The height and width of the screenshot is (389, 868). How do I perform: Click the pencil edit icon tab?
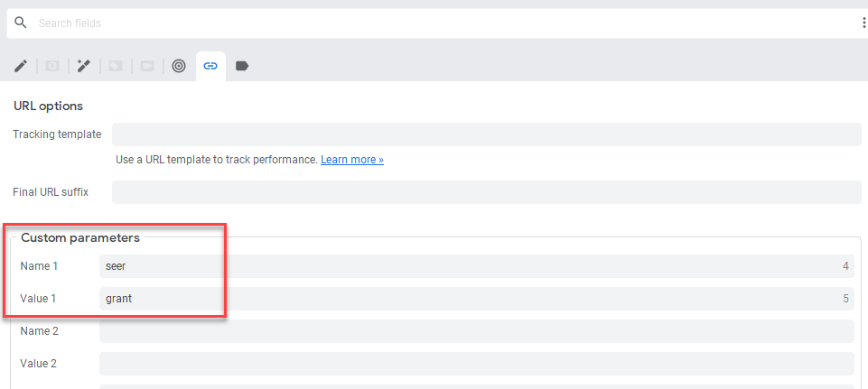click(x=20, y=66)
